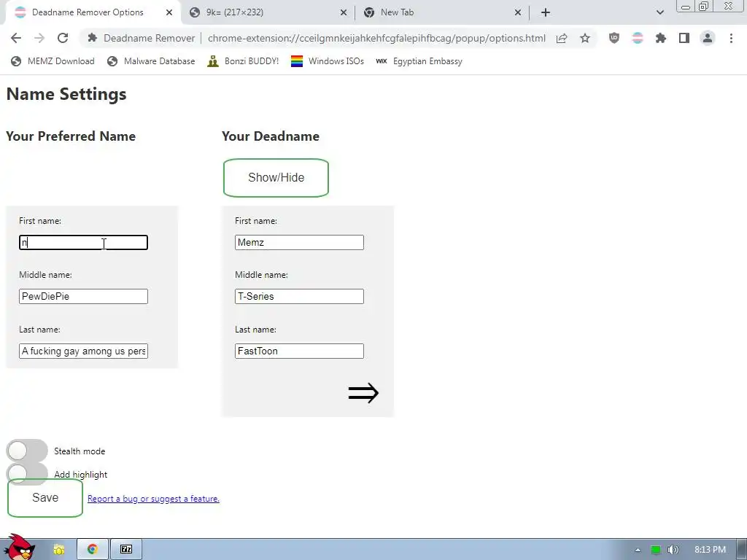Open the Malware Database bookmark
This screenshot has height=560, width=747.
point(151,61)
